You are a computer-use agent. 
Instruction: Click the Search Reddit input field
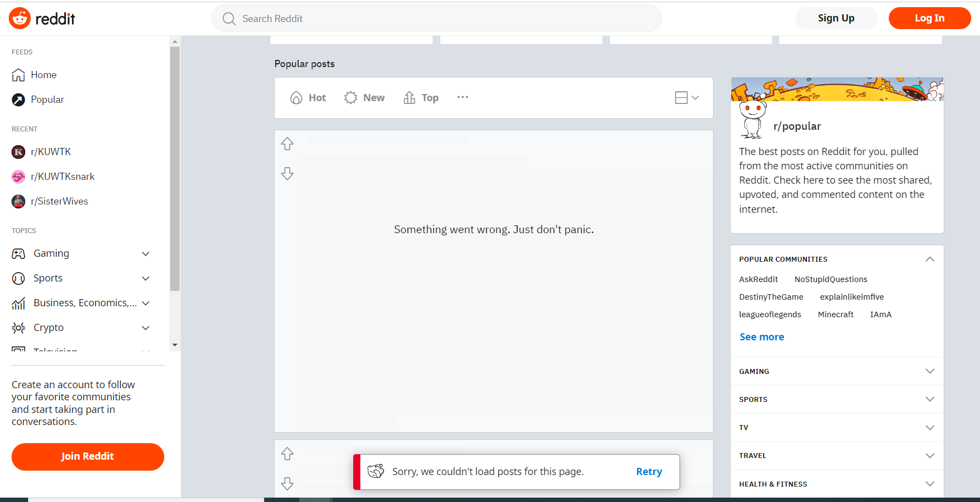click(437, 19)
